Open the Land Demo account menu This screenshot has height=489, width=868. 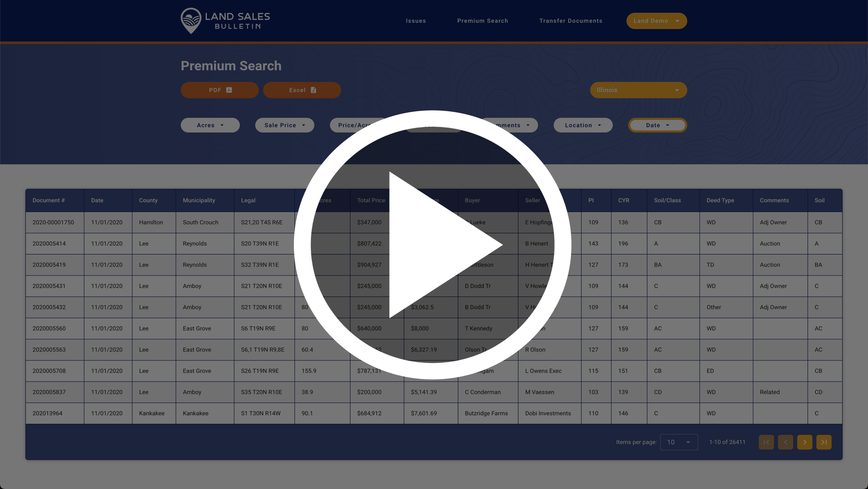click(656, 21)
